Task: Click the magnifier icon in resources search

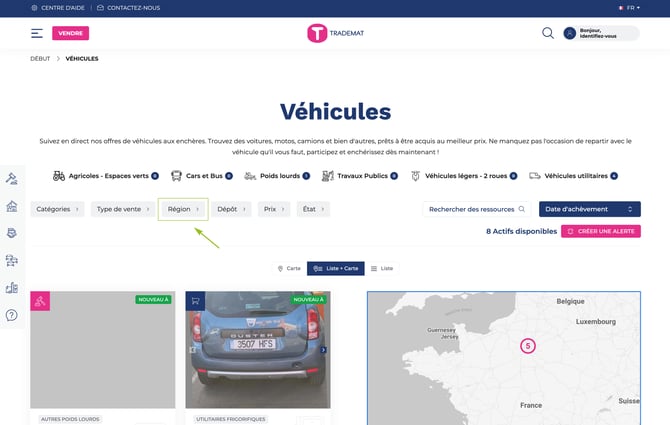Action: click(x=522, y=209)
